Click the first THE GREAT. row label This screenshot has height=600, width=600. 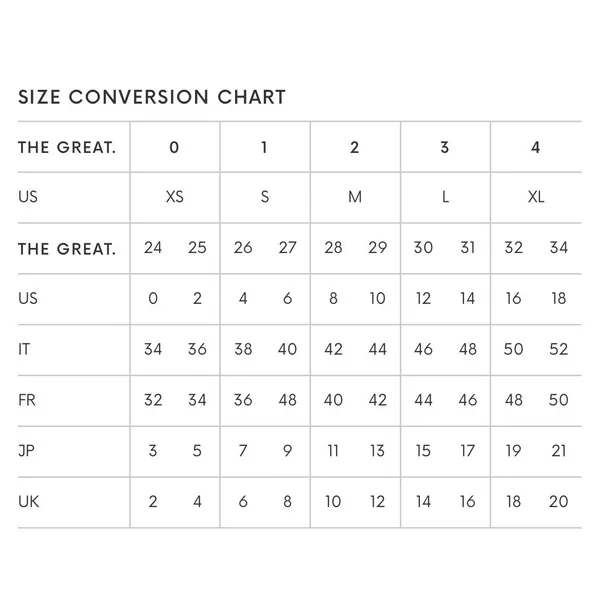67,147
